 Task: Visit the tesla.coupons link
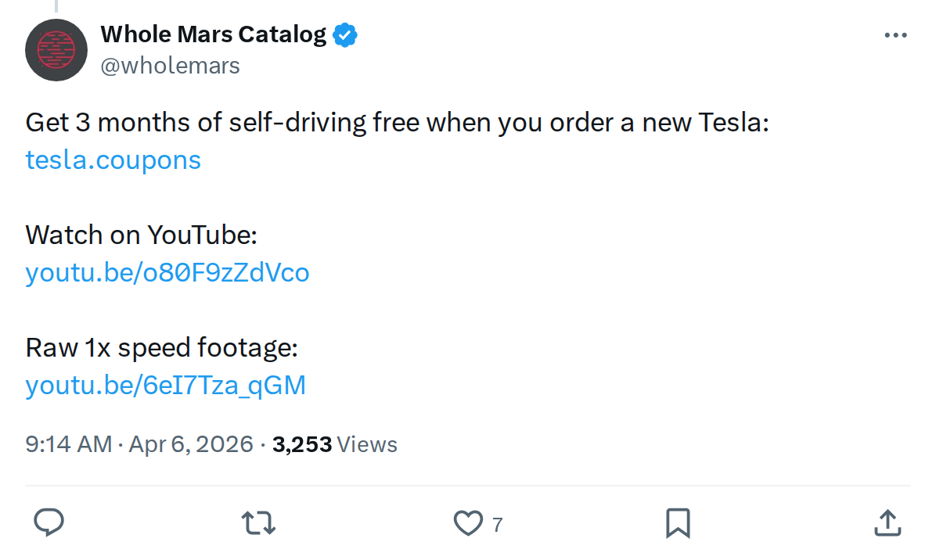[113, 160]
